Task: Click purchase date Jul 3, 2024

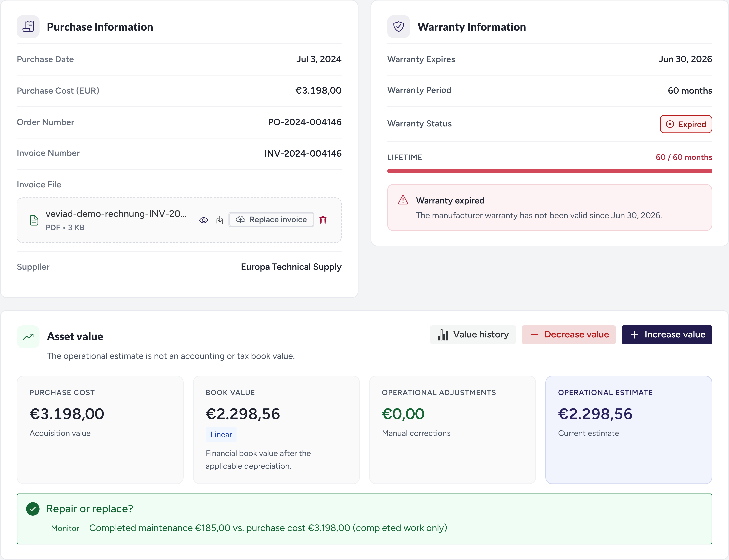Action: tap(319, 59)
